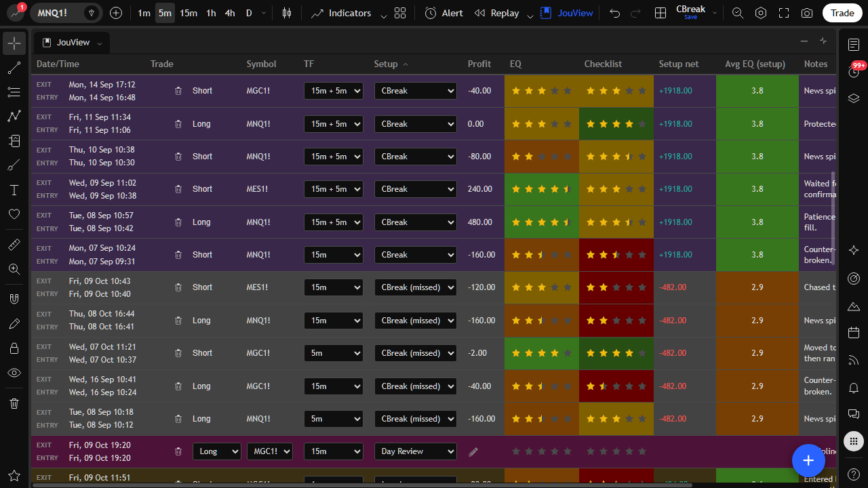
Task: Toggle lock all drawings
Action: tap(14, 348)
